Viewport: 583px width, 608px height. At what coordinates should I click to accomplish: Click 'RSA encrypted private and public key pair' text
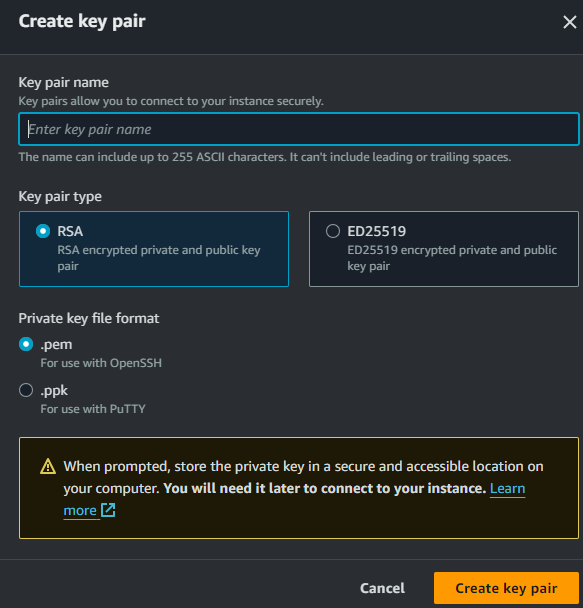pyautogui.click(x=159, y=258)
